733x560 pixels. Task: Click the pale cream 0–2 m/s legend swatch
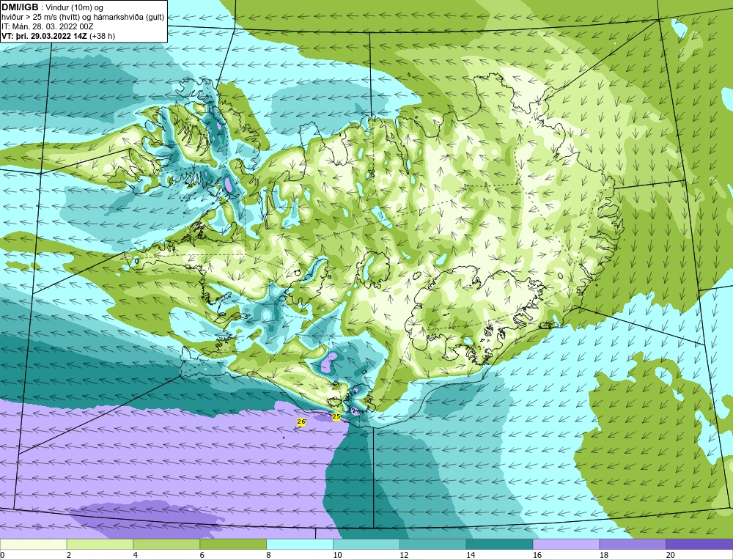point(33,545)
